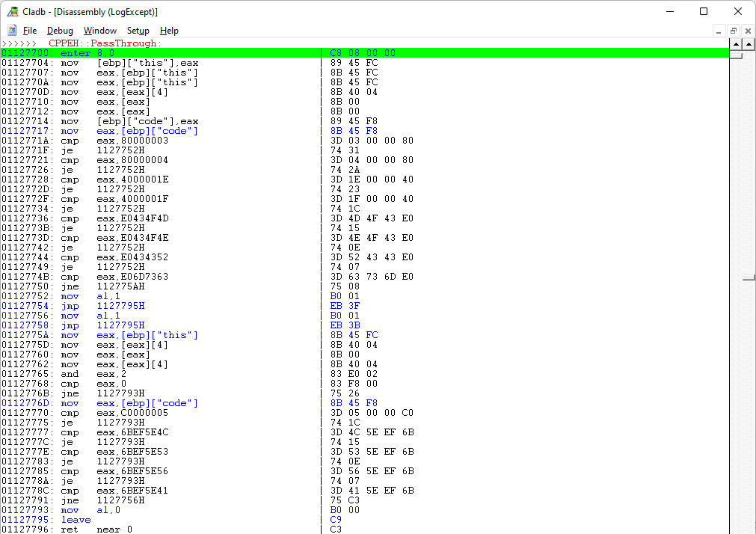
Task: Restore down the Disassembly child window
Action: tap(734, 31)
